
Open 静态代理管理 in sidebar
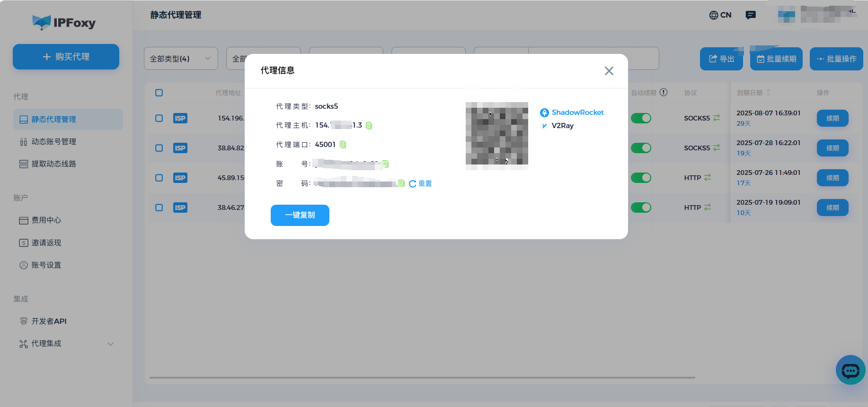68,120
